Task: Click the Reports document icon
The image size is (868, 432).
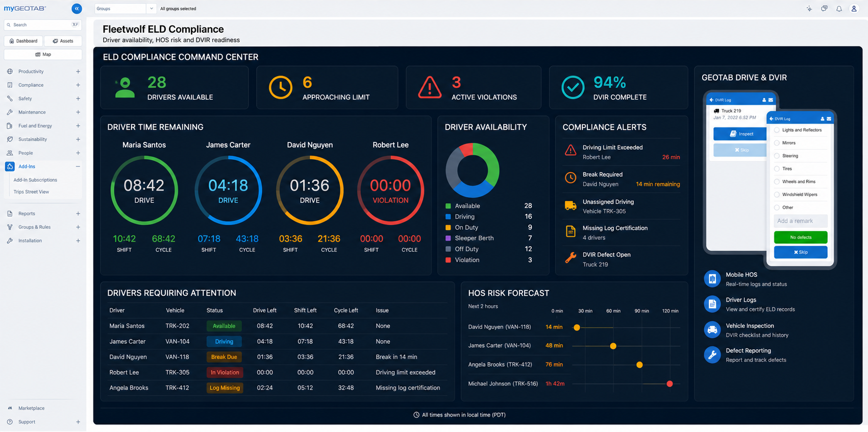Action: pos(10,213)
